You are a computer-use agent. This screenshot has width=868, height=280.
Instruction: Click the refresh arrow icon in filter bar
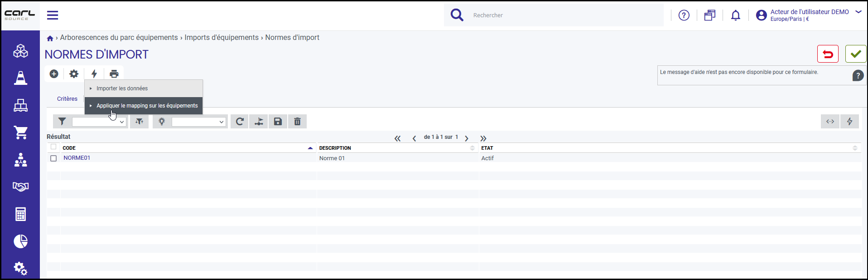(x=240, y=121)
